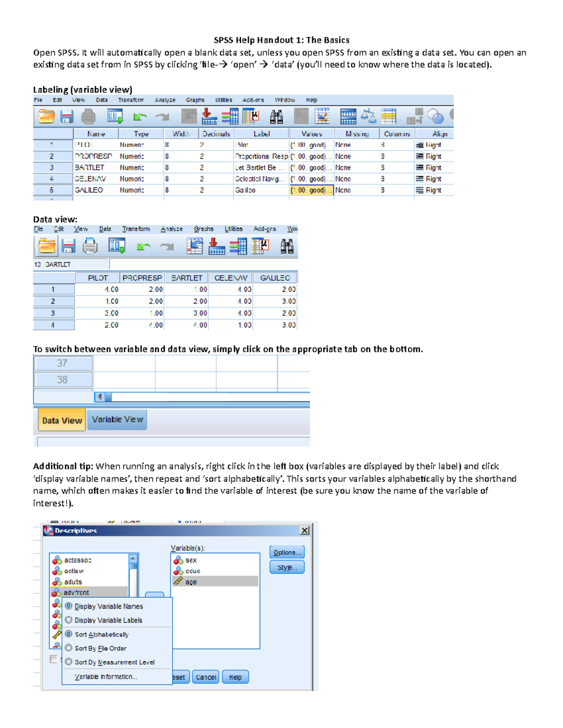Click the Find binoculars in data view toolbar

[x=287, y=247]
